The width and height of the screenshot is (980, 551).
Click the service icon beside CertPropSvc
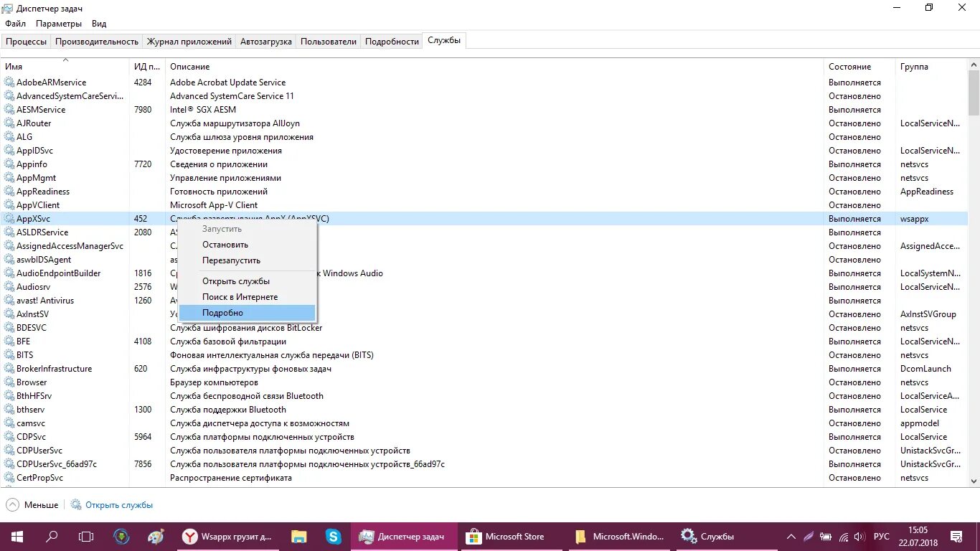point(9,478)
